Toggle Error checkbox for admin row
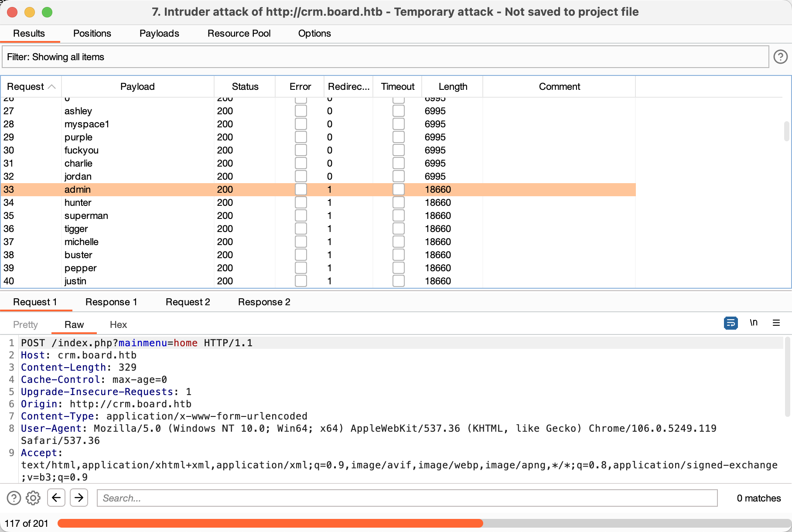The height and width of the screenshot is (532, 792). 300,190
